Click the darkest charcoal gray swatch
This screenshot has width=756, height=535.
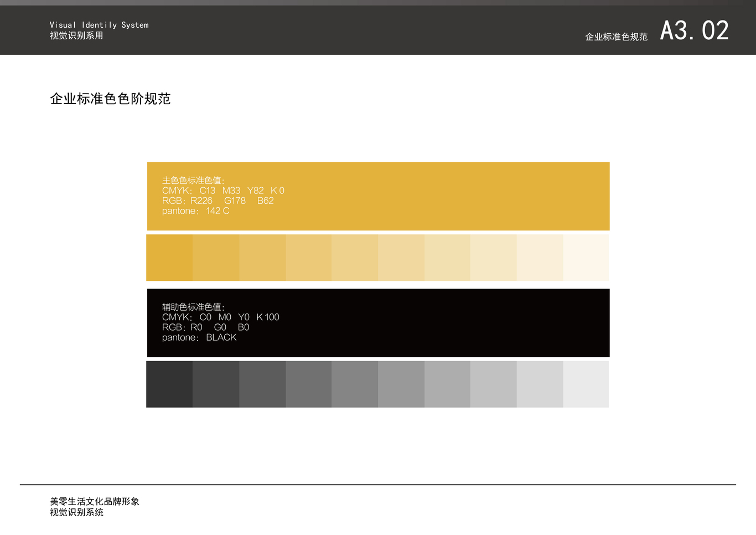point(169,384)
